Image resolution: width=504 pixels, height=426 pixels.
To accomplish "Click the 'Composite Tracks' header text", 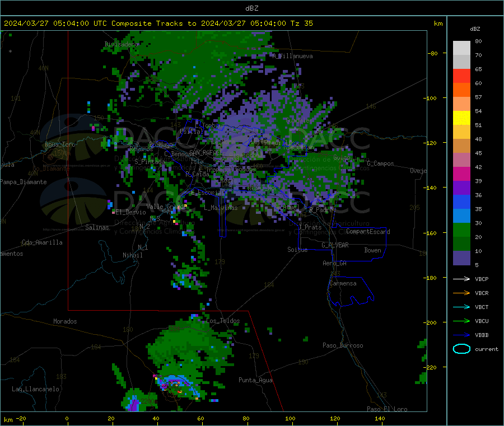I will (147, 24).
